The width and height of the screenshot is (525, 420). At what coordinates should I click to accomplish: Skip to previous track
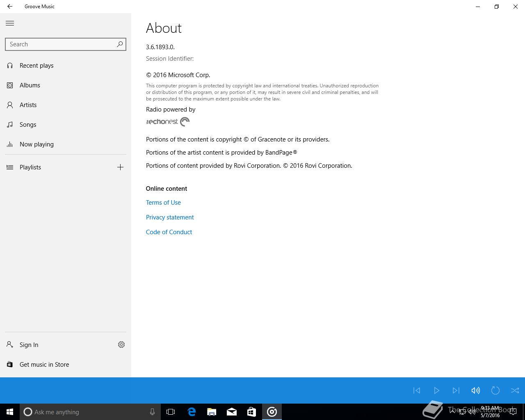[417, 390]
